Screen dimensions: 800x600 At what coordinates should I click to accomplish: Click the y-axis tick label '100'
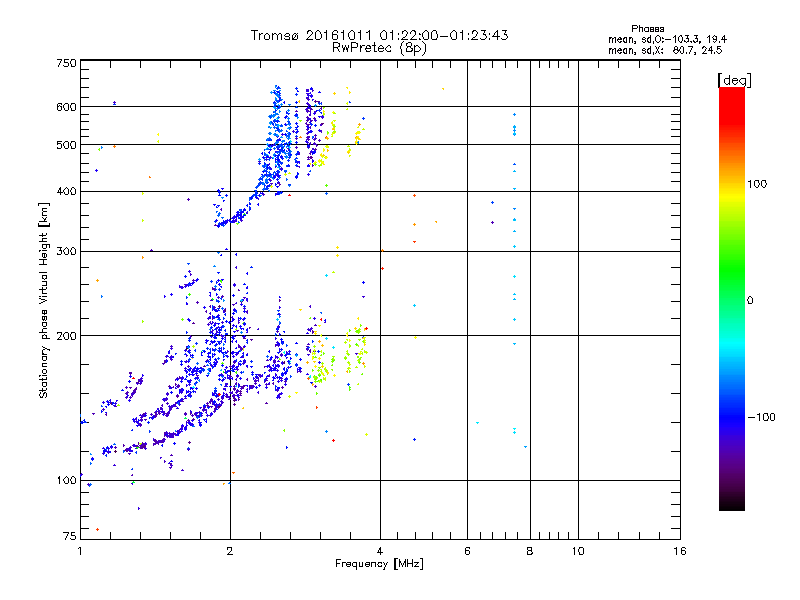[66, 481]
